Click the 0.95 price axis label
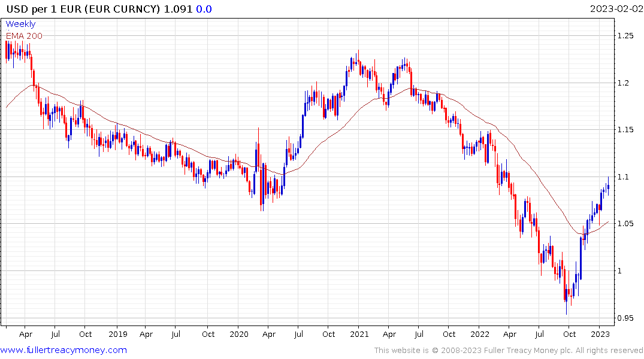This screenshot has width=644, height=359. click(625, 318)
